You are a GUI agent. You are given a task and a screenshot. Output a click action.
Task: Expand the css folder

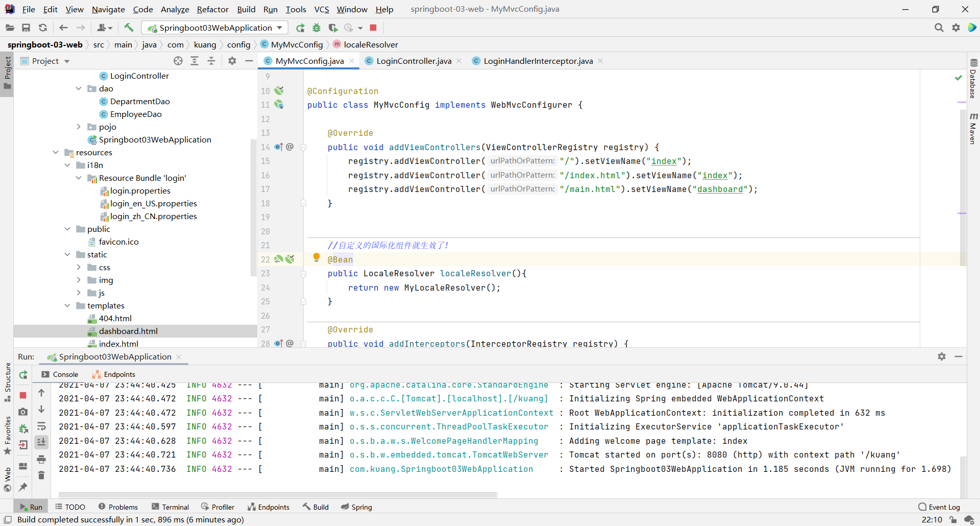tap(79, 267)
